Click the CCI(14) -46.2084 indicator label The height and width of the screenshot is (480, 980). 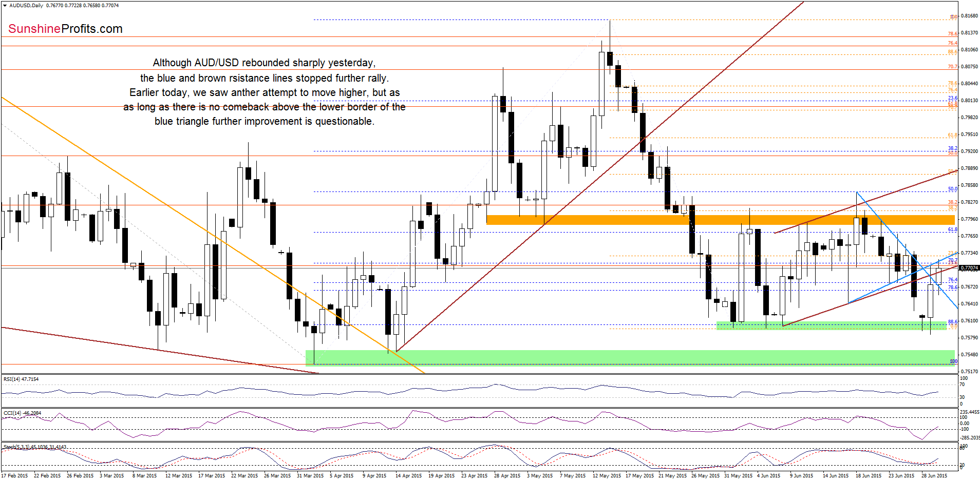coord(23,413)
